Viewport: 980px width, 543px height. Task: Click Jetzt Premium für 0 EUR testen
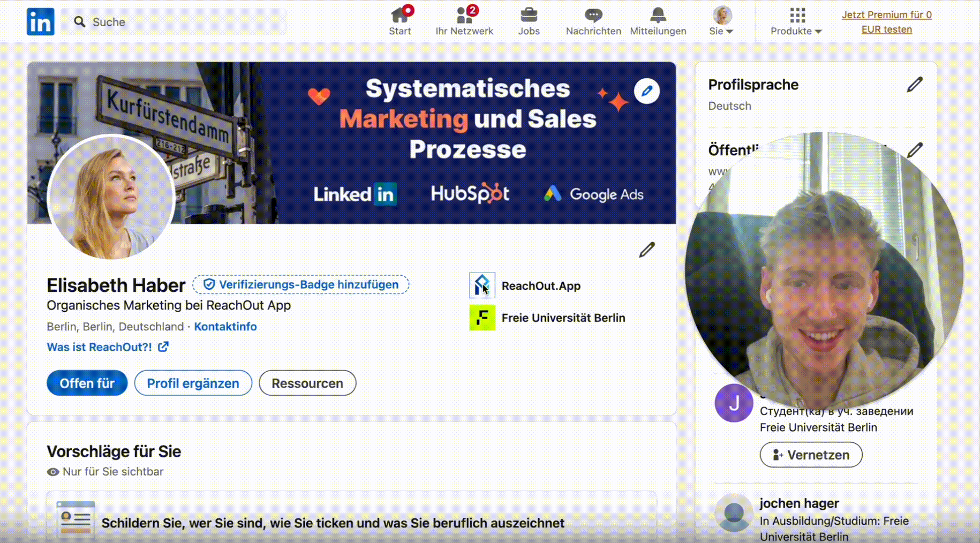point(887,22)
